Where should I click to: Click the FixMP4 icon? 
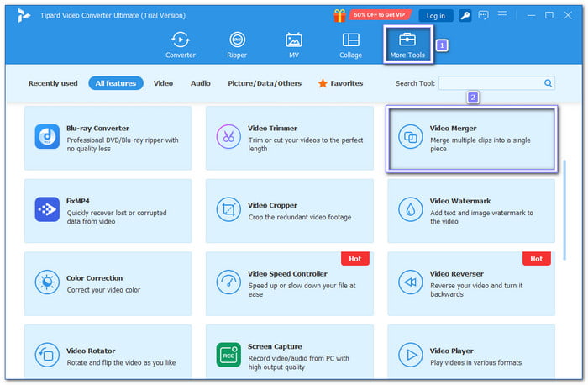47,209
